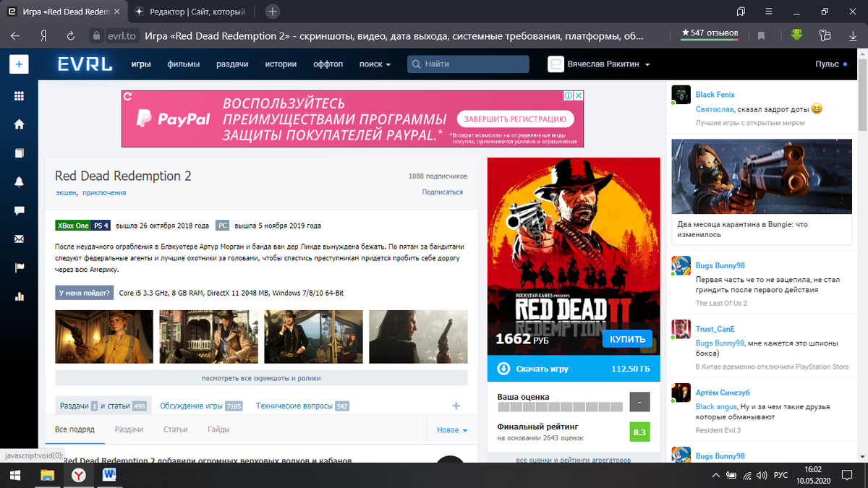Click the Yandex home "Я" button
Screen dimensions: 868x488
pyautogui.click(x=44, y=35)
